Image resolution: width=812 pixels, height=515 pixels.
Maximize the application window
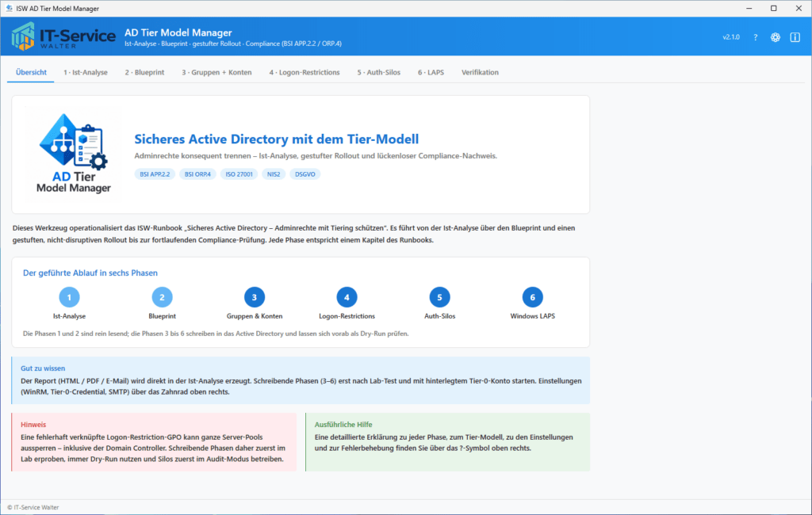pyautogui.click(x=774, y=8)
